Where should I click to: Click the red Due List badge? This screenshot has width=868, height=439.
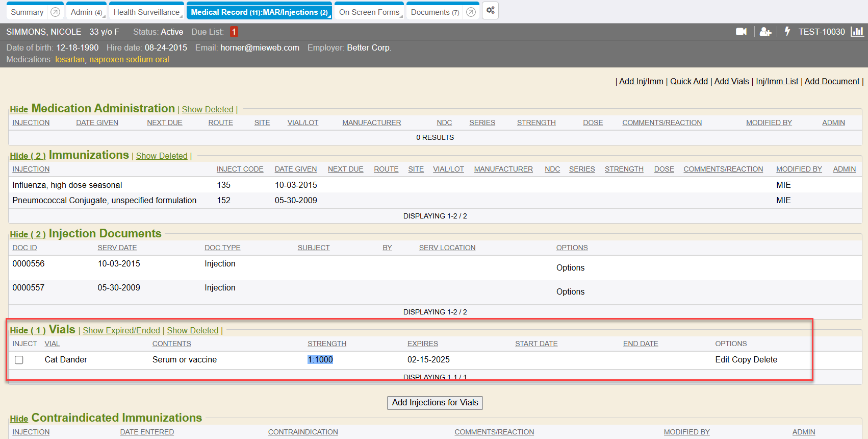[234, 32]
